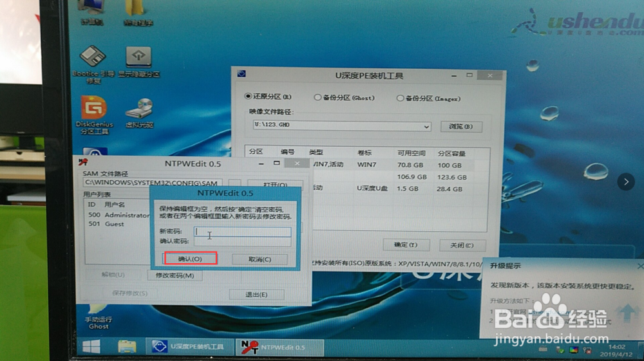Expand the image file path dropdown
The width and height of the screenshot is (644, 361).
point(426,126)
